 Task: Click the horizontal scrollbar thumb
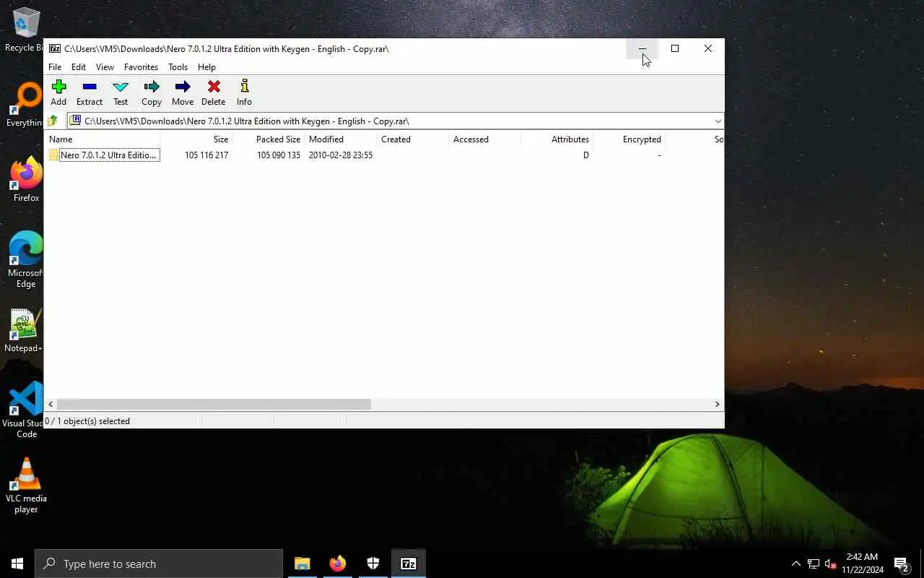214,405
